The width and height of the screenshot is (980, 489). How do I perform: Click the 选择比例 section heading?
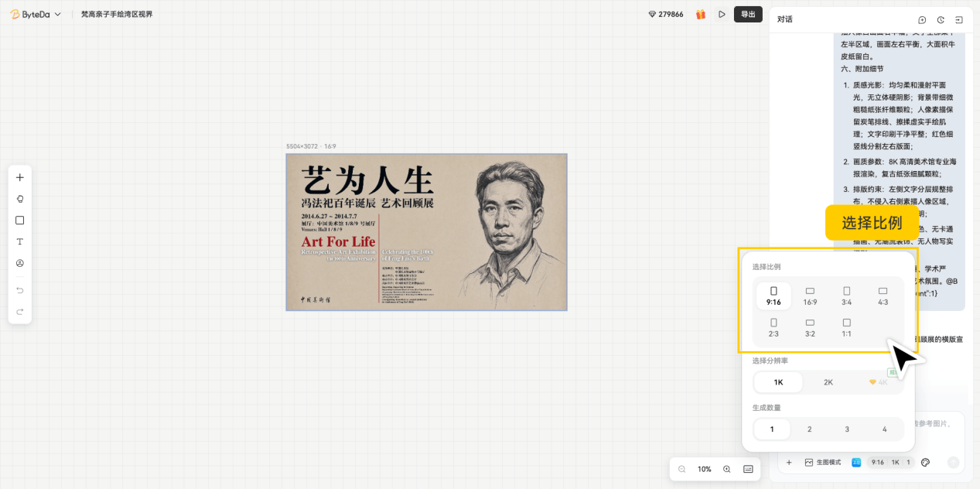click(x=767, y=267)
